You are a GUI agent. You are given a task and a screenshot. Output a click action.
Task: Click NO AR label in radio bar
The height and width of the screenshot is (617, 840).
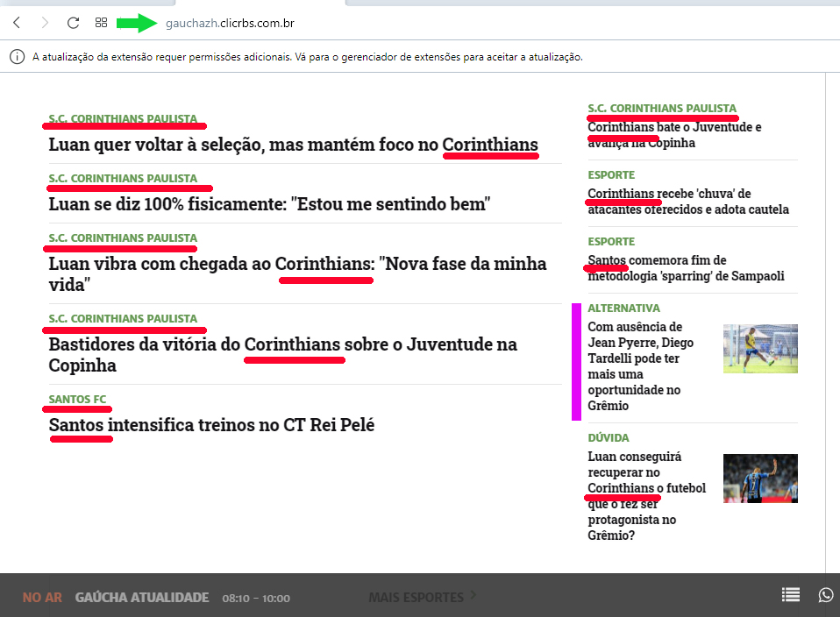pos(42,597)
